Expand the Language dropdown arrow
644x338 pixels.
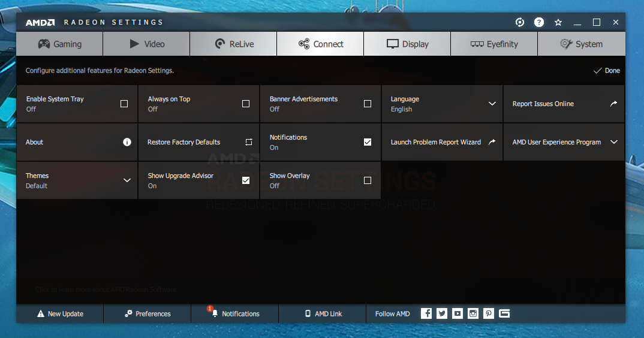click(492, 104)
